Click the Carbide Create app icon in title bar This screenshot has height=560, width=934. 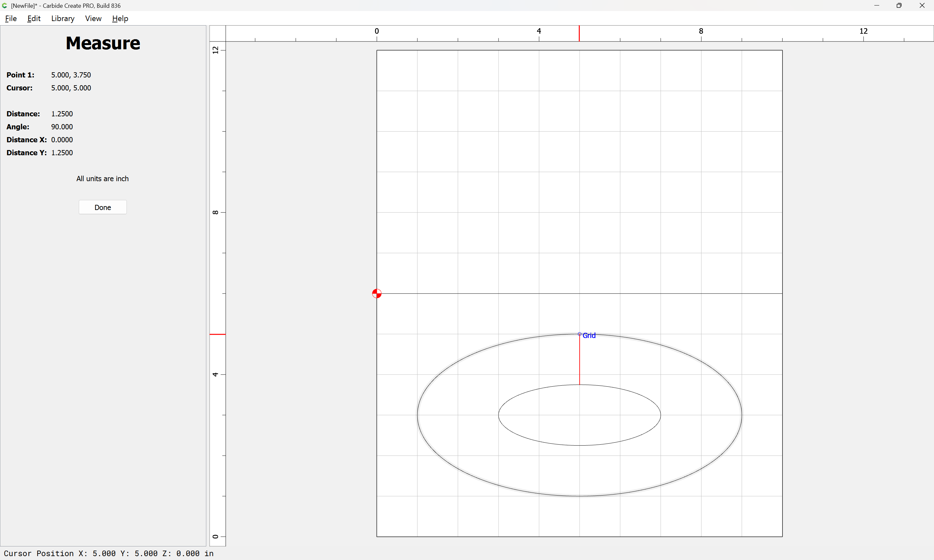pyautogui.click(x=5, y=6)
